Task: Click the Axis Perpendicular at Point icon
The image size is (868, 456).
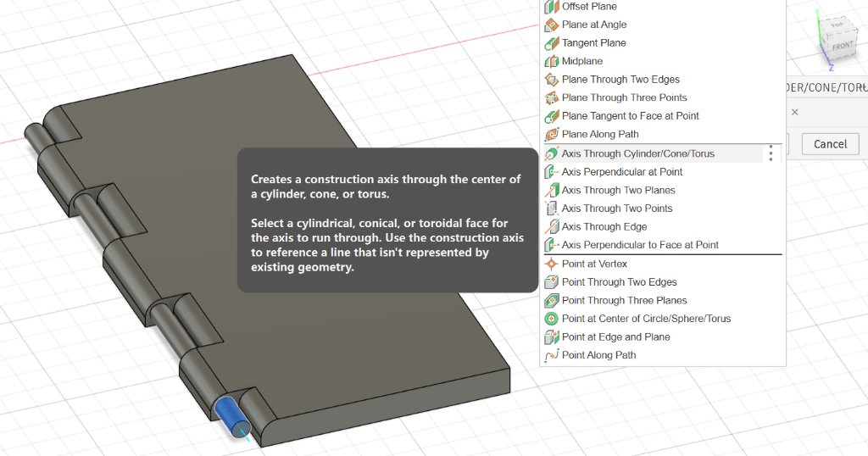Action: pyautogui.click(x=552, y=172)
